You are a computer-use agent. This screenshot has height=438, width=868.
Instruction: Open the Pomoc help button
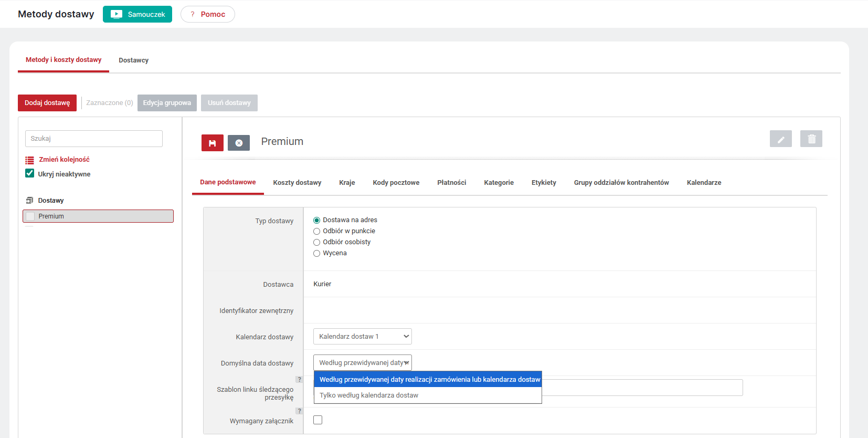[x=208, y=14]
